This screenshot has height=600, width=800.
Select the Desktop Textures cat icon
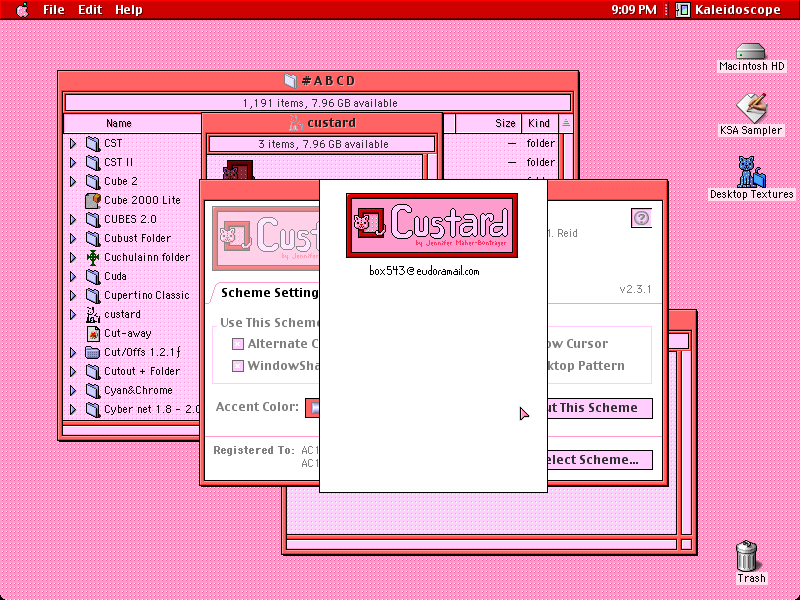click(752, 172)
